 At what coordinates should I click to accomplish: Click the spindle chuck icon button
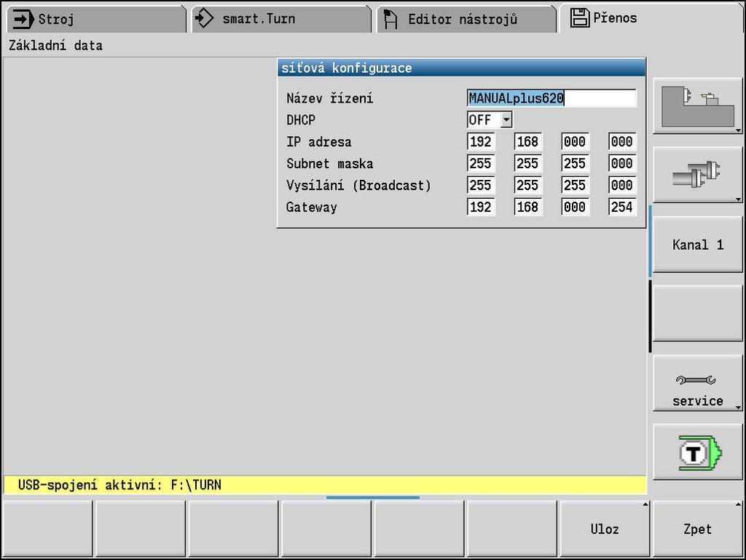pyautogui.click(x=697, y=175)
